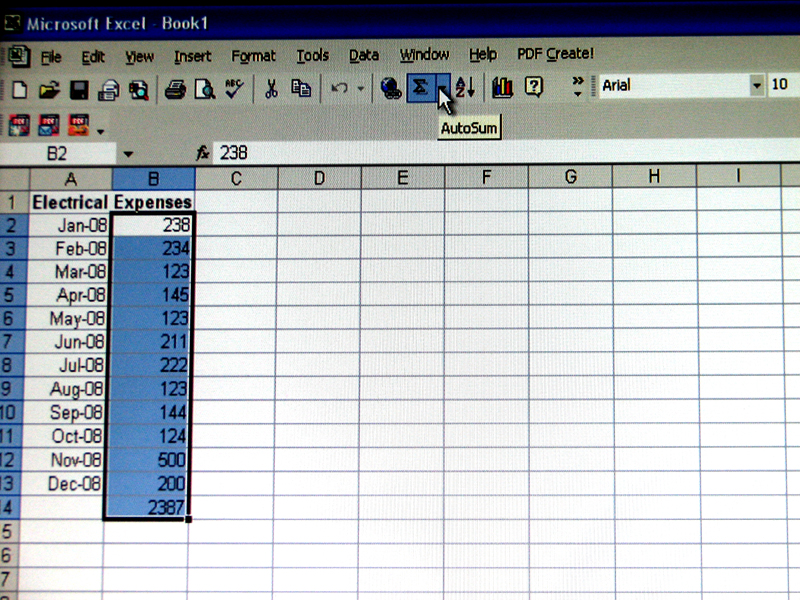Click the Copy icon in toolbar

[x=300, y=89]
